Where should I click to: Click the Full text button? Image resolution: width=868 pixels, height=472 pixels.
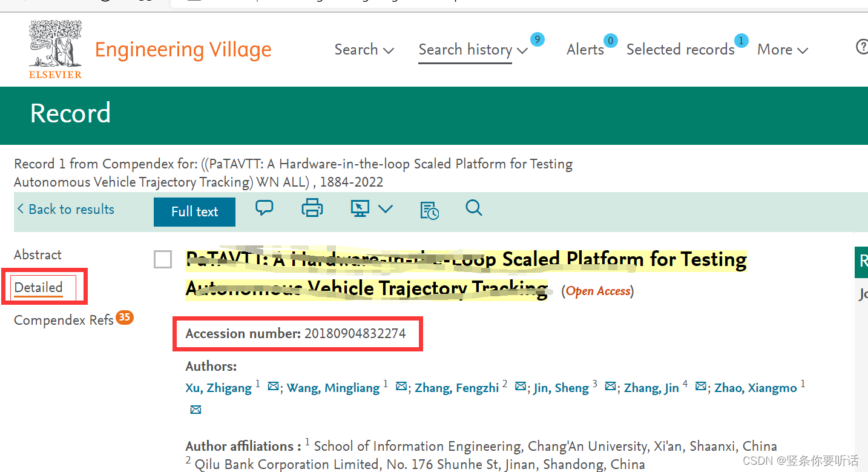194,211
